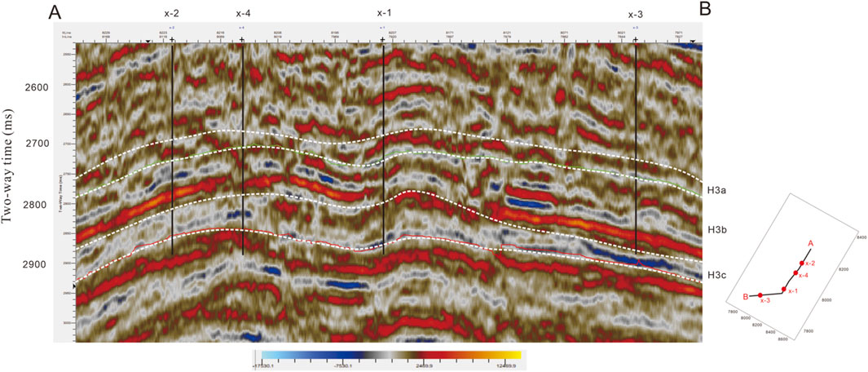Click the x-2 well label above the section
This screenshot has height=372, width=868.
[x=172, y=13]
